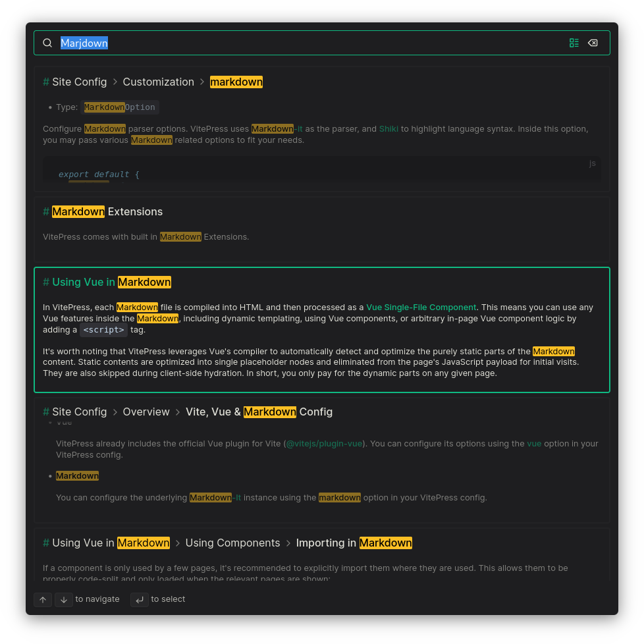Click the down arrow navigate key icon
The width and height of the screenshot is (644, 644).
(64, 599)
